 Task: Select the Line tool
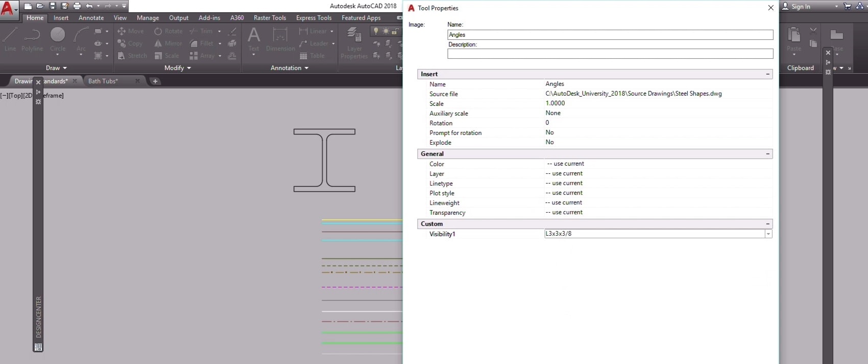pos(10,39)
